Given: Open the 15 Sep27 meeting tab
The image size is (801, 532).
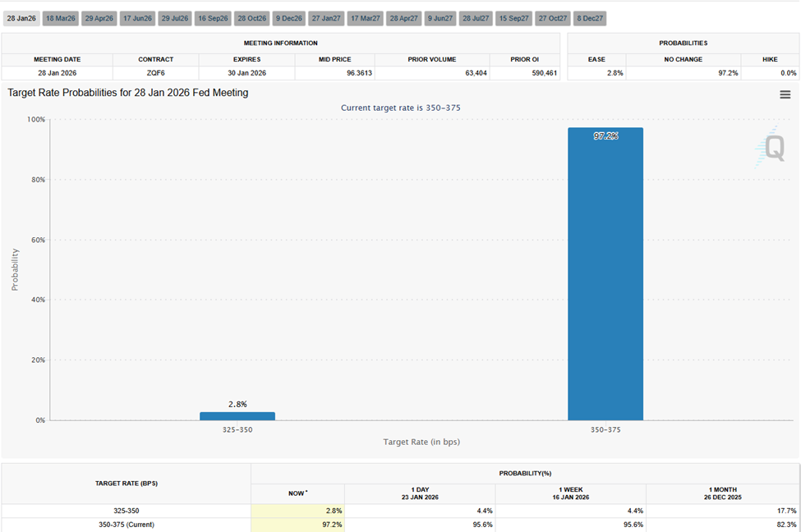Looking at the screenshot, I should (x=513, y=17).
